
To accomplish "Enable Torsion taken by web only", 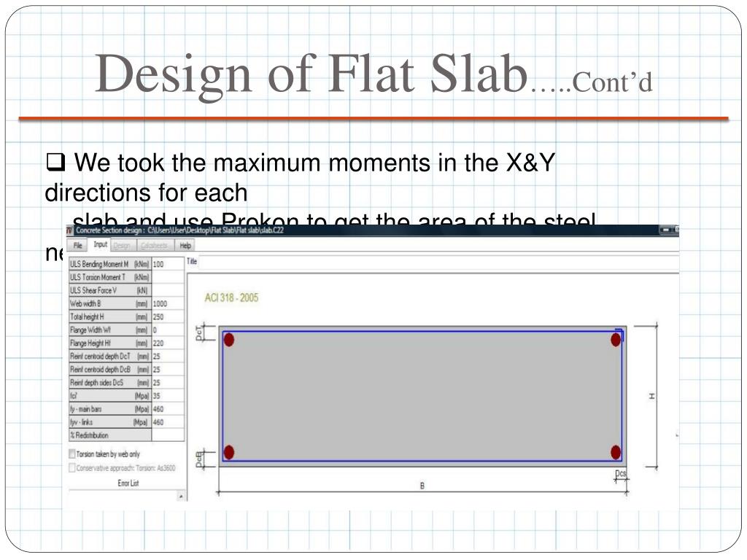I will click(72, 454).
